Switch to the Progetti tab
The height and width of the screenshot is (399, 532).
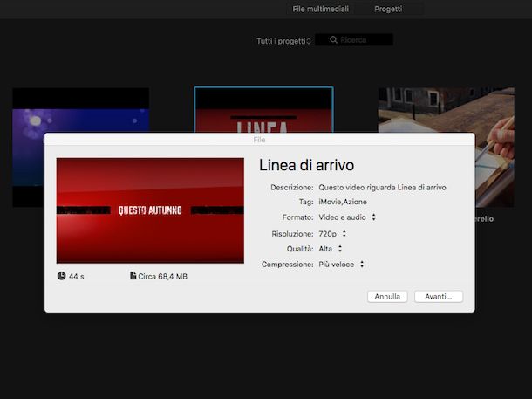tap(388, 9)
